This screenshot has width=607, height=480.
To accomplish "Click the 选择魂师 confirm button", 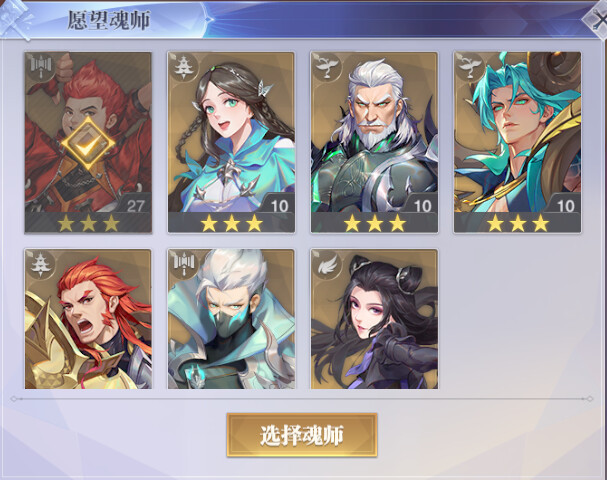I will point(302,435).
